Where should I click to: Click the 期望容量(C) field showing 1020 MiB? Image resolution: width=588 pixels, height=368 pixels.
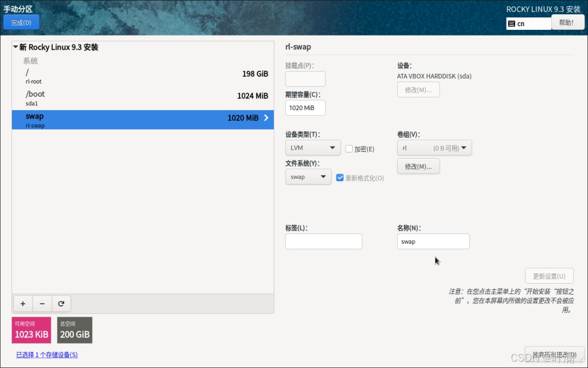point(305,108)
